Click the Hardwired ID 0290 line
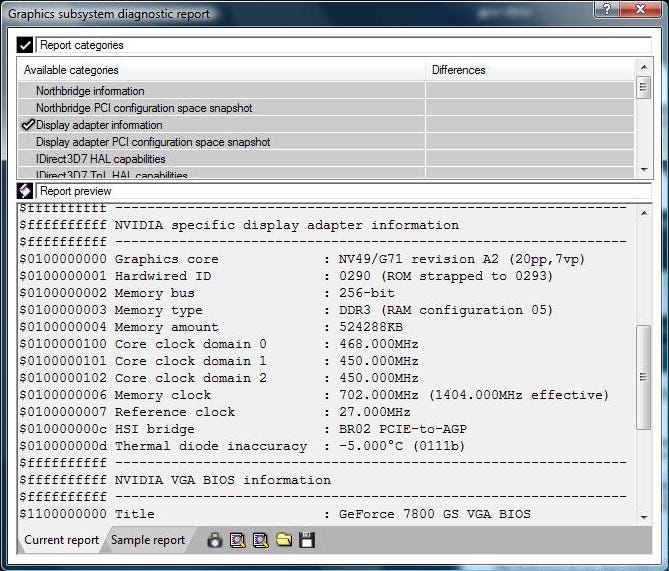Screen dimensions: 669x571 [x=286, y=276]
